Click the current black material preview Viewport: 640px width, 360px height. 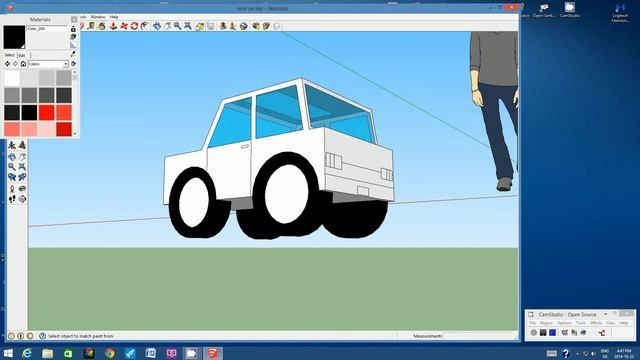tap(14, 37)
